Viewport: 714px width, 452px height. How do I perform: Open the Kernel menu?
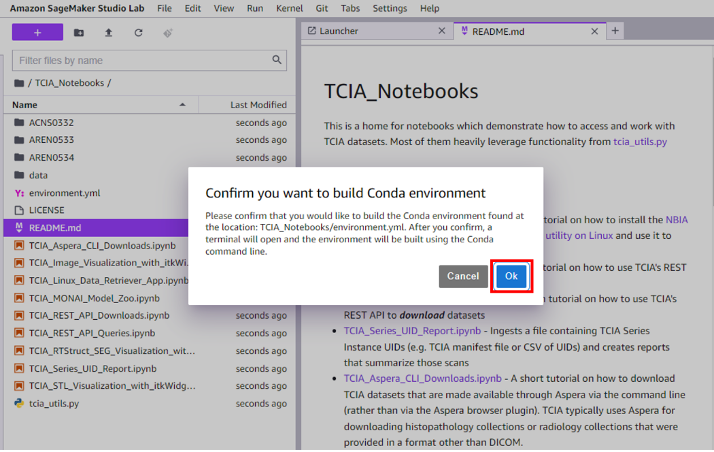click(289, 8)
